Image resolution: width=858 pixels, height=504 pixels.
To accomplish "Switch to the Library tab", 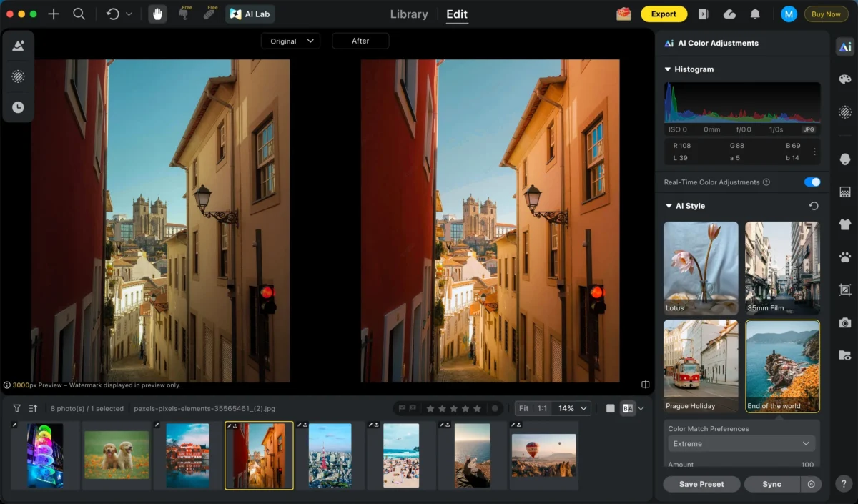I will click(x=409, y=14).
